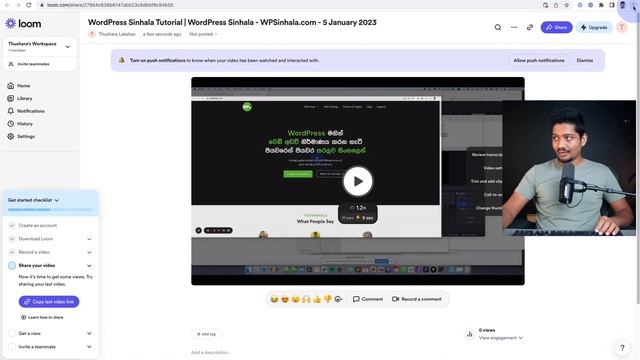This screenshot has height=360, width=640.
Task: Collapse the Share your video checklist row
Action: 89,266
